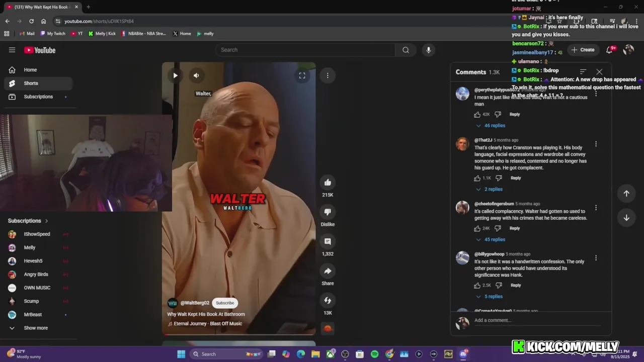Open the Windows Start menu
The height and width of the screenshot is (362, 644).
(x=181, y=354)
